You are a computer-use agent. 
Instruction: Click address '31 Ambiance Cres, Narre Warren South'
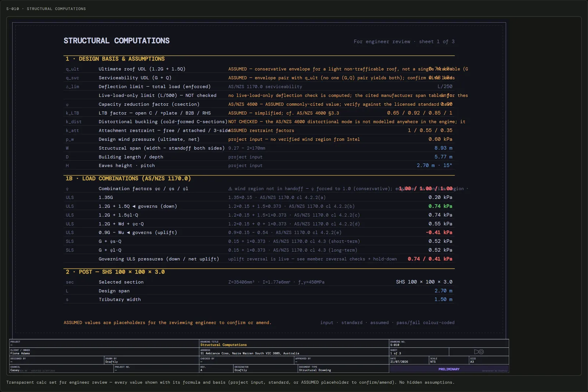(250, 353)
